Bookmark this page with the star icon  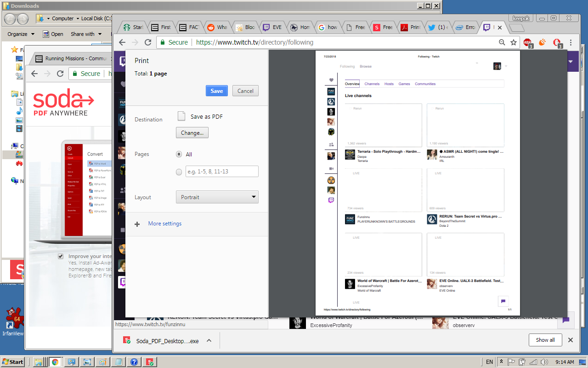coord(514,42)
